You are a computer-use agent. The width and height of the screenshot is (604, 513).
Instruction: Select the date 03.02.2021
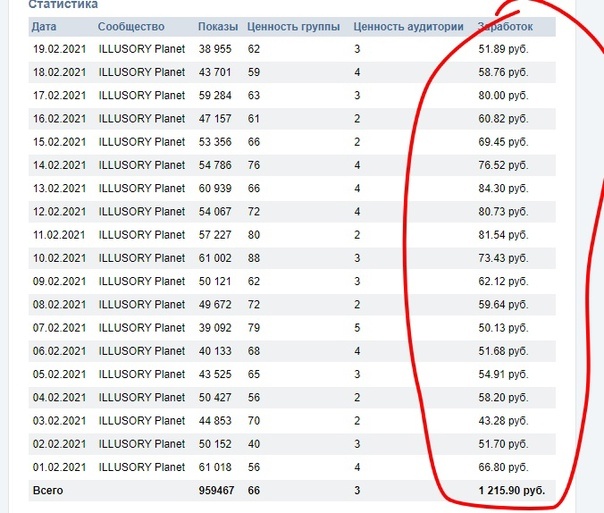pos(59,421)
